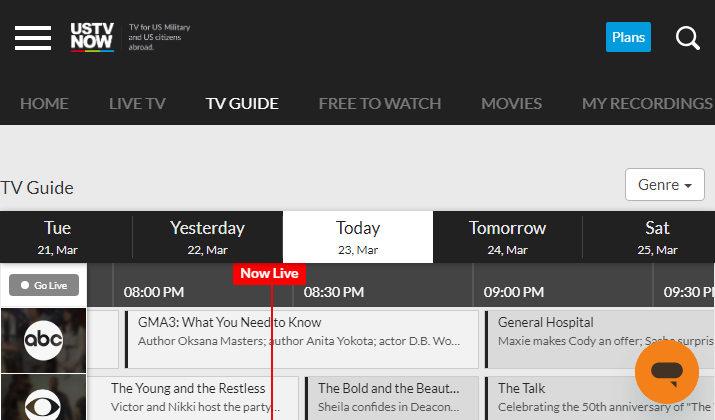This screenshot has width=715, height=420.
Task: Select the Tue 21, Mar tab
Action: click(x=57, y=237)
